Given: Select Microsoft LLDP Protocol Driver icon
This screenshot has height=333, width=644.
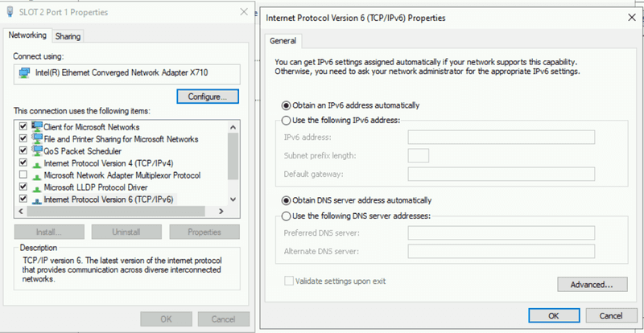Looking at the screenshot, I should [x=36, y=187].
